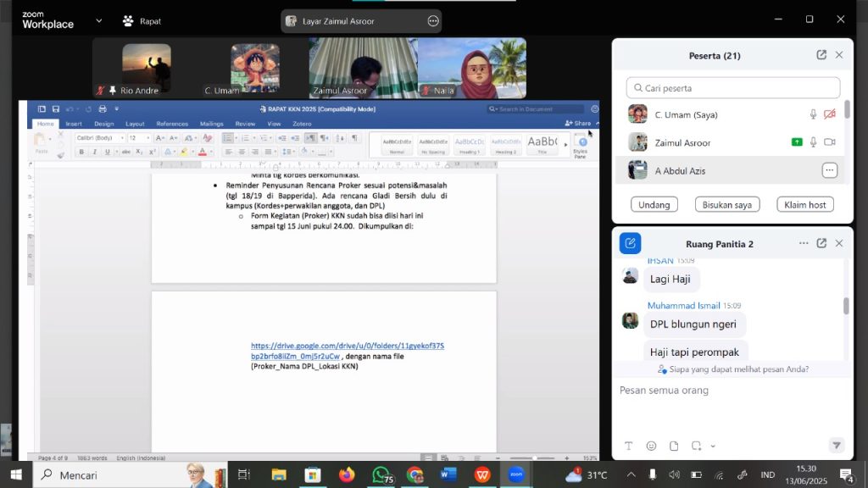Click Bisukan saya to mute yourself

click(x=726, y=204)
